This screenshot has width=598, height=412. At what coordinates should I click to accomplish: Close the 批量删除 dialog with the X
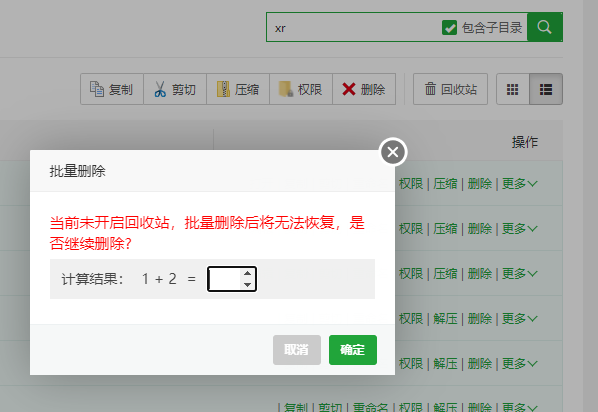(393, 152)
